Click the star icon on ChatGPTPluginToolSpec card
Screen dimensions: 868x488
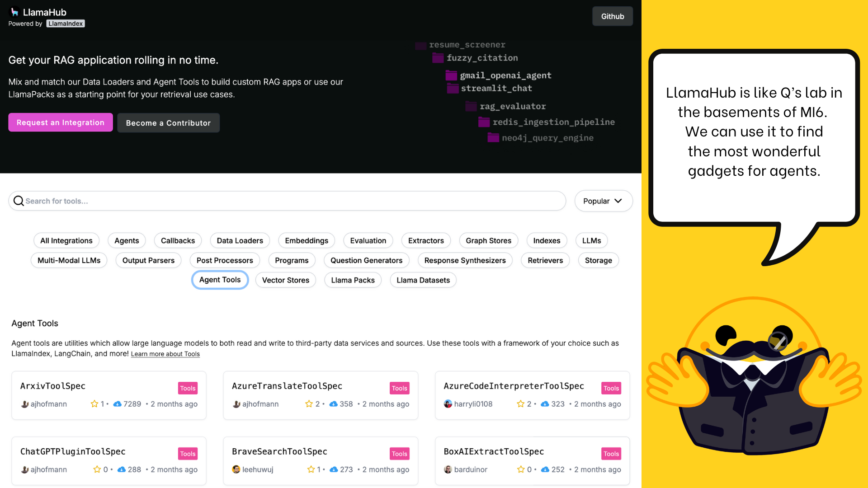97,469
